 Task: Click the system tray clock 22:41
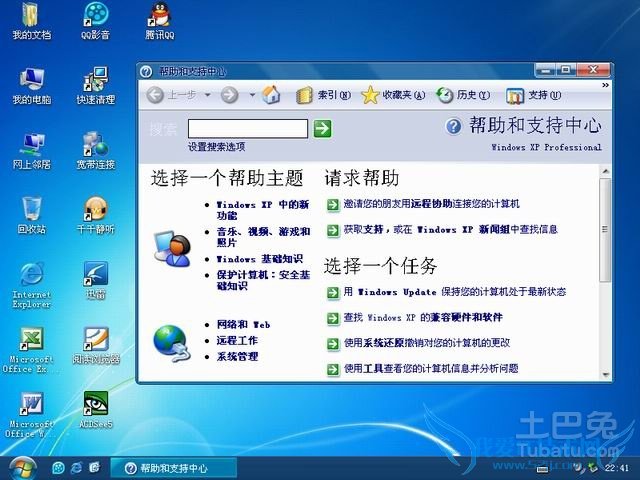click(x=617, y=468)
